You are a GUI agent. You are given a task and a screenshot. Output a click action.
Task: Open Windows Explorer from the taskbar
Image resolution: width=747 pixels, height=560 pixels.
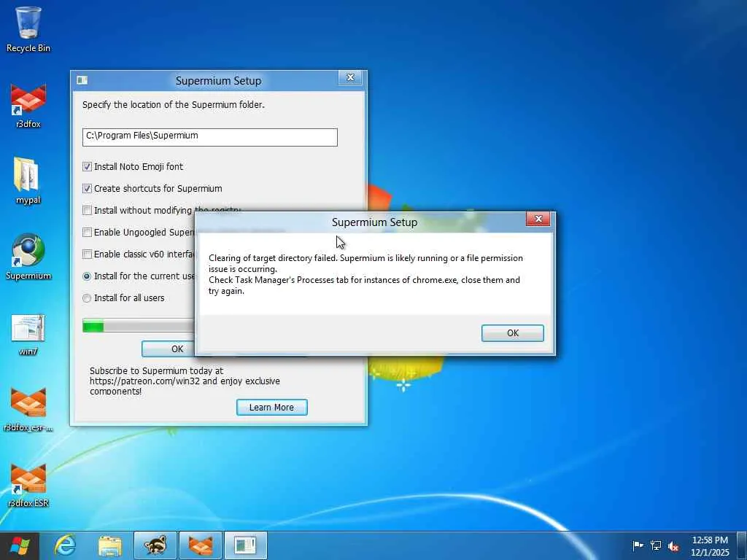110,545
